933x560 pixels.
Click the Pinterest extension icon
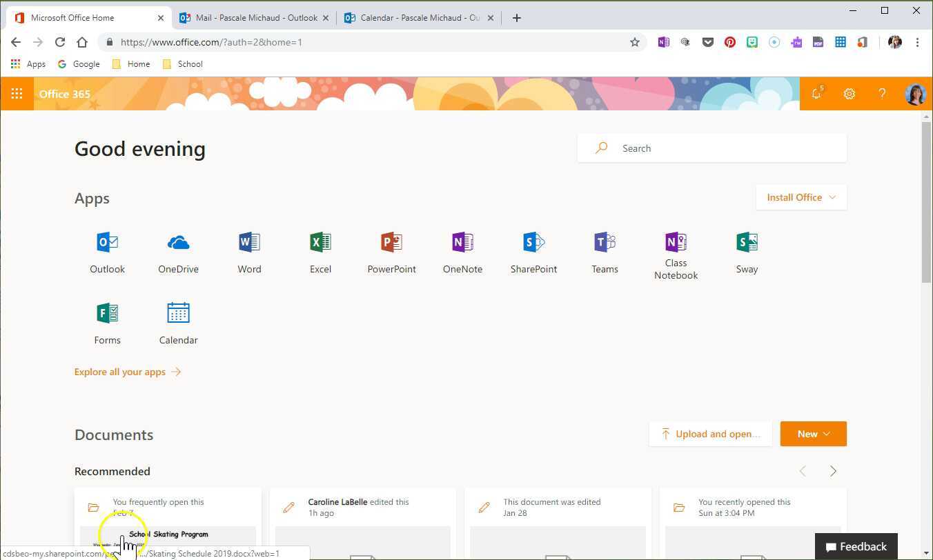click(730, 42)
